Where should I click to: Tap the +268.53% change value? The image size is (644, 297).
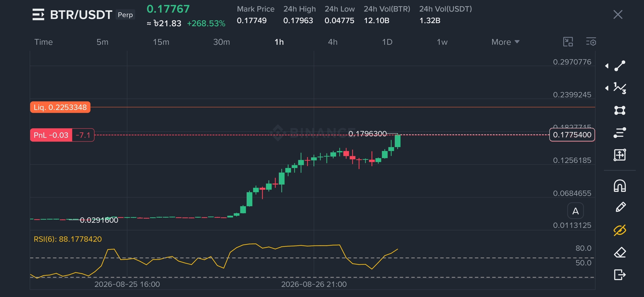tap(206, 24)
